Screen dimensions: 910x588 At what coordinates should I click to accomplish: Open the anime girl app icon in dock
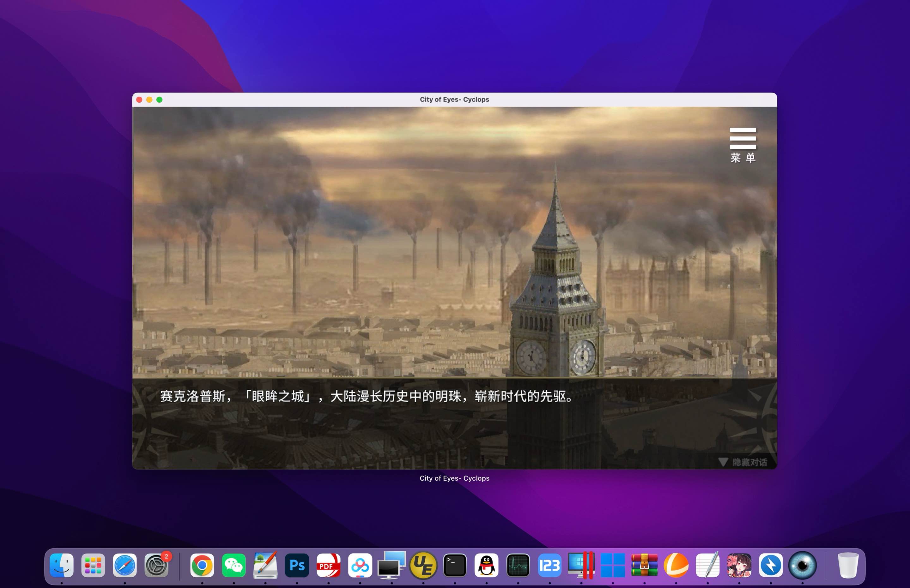tap(739, 565)
